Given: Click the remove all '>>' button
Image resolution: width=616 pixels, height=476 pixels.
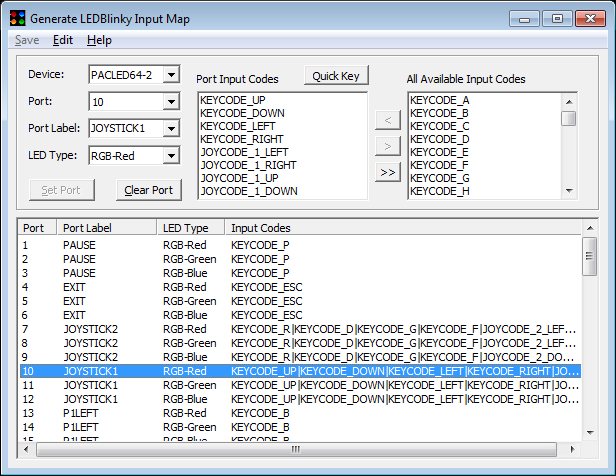Looking at the screenshot, I should tap(388, 172).
